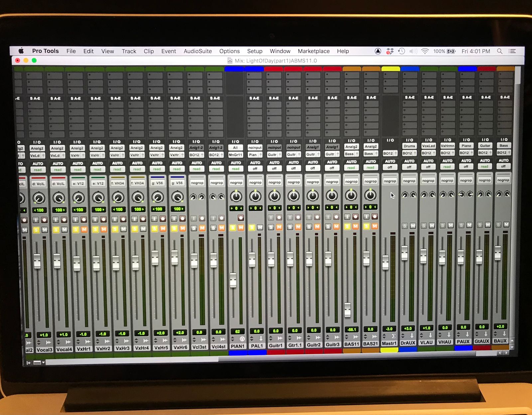Enable input monitoring on the VxHr1 track
The image size is (532, 415).
76,219
